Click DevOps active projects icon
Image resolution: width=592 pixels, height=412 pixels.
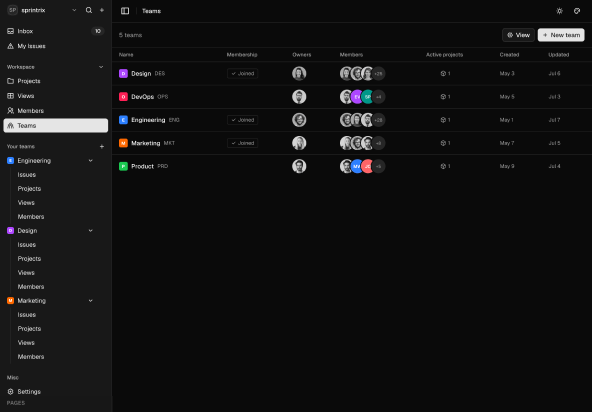[x=443, y=97]
